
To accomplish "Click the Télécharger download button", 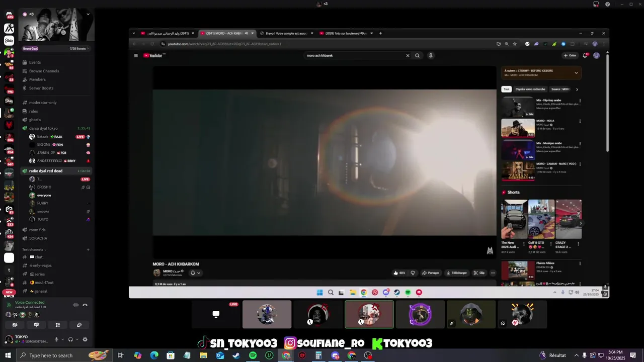I will pyautogui.click(x=457, y=273).
